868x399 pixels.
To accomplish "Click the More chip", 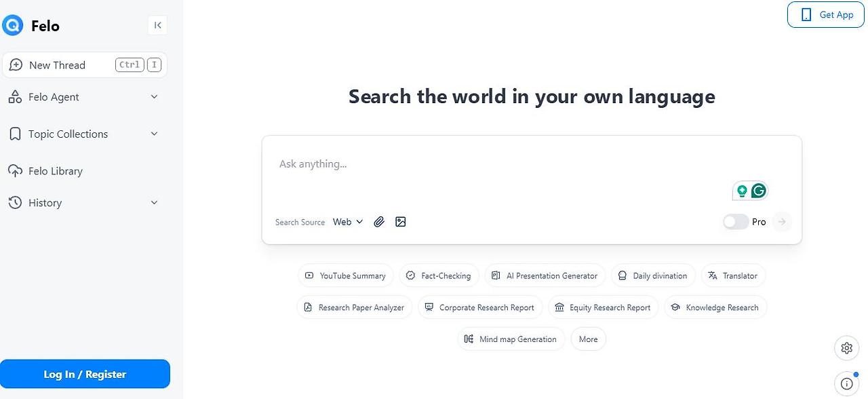I will coord(589,339).
